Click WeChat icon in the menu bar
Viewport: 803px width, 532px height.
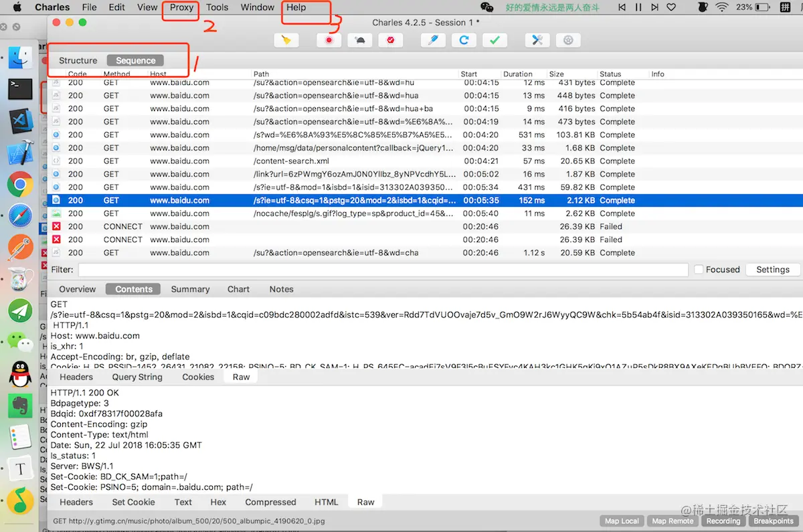pos(487,7)
